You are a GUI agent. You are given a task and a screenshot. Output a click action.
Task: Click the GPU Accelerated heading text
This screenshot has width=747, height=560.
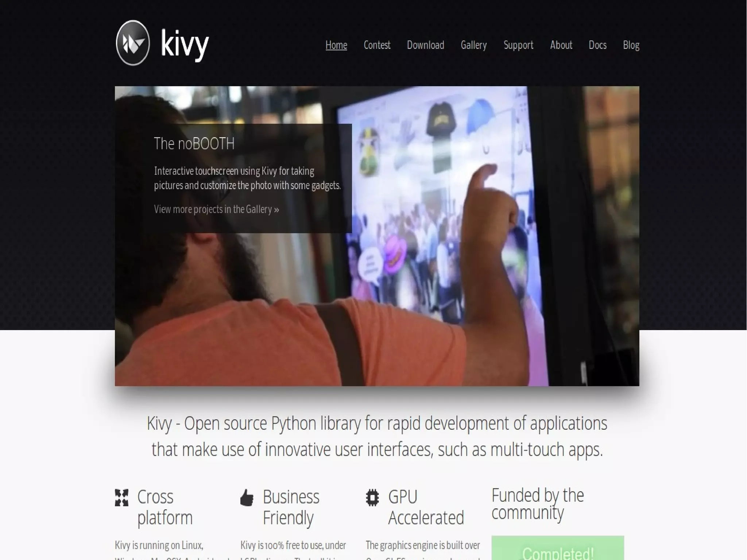point(426,507)
